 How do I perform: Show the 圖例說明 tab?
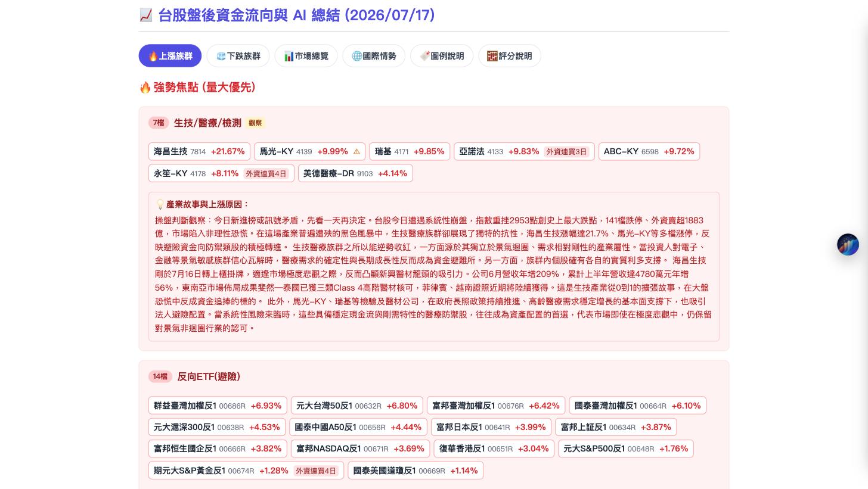(442, 56)
